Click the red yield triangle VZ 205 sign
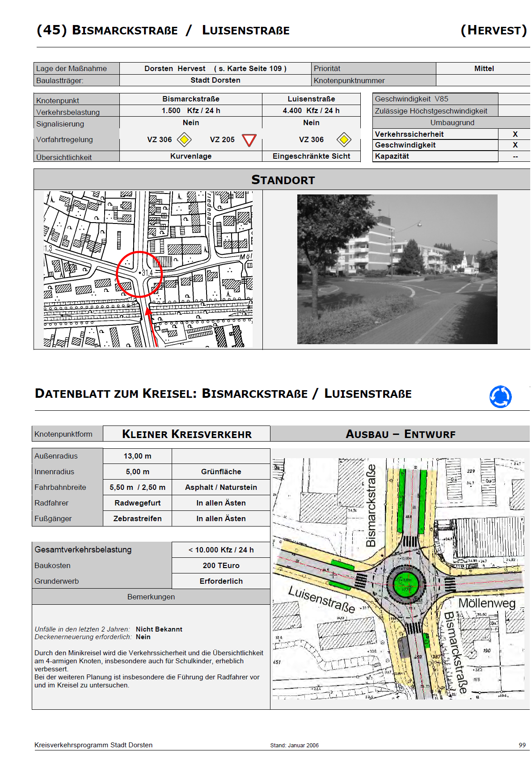This screenshot has height=771, width=532. tap(249, 140)
